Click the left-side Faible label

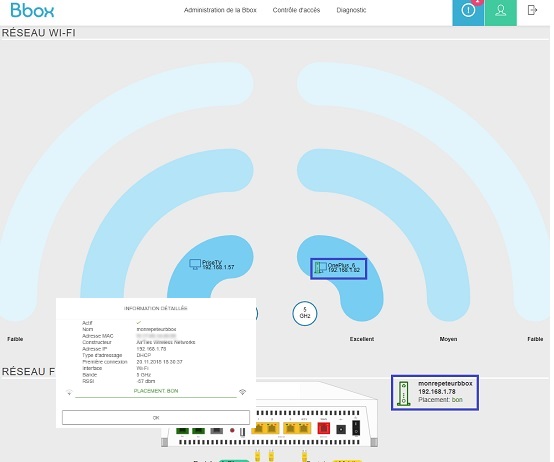[x=15, y=339]
